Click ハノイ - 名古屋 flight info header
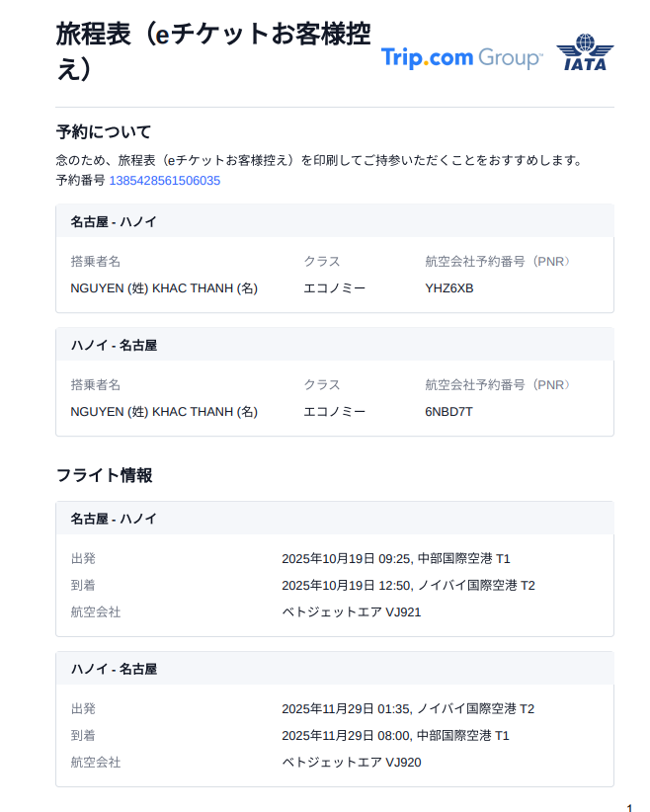The height and width of the screenshot is (812, 650). pos(114,669)
